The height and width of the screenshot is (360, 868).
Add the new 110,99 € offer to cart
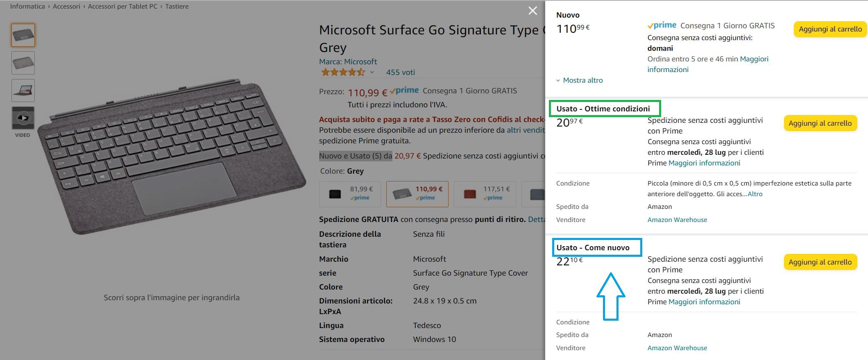830,29
